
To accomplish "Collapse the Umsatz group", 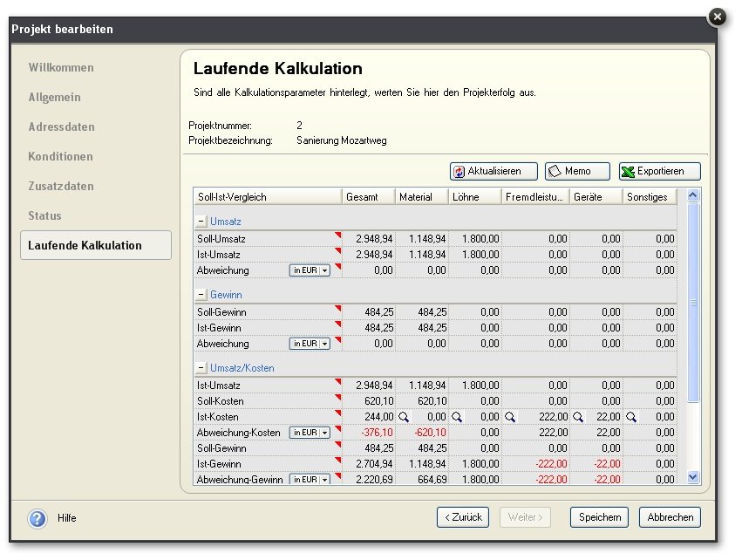I will (x=201, y=222).
